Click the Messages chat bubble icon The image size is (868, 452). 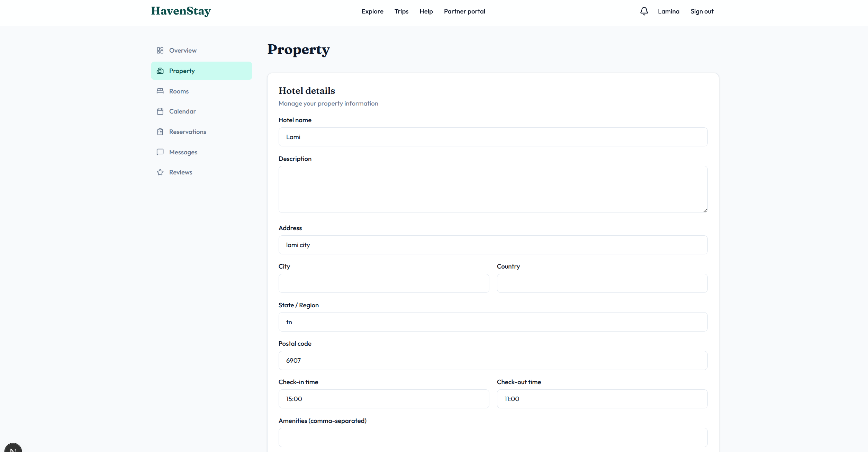160,152
